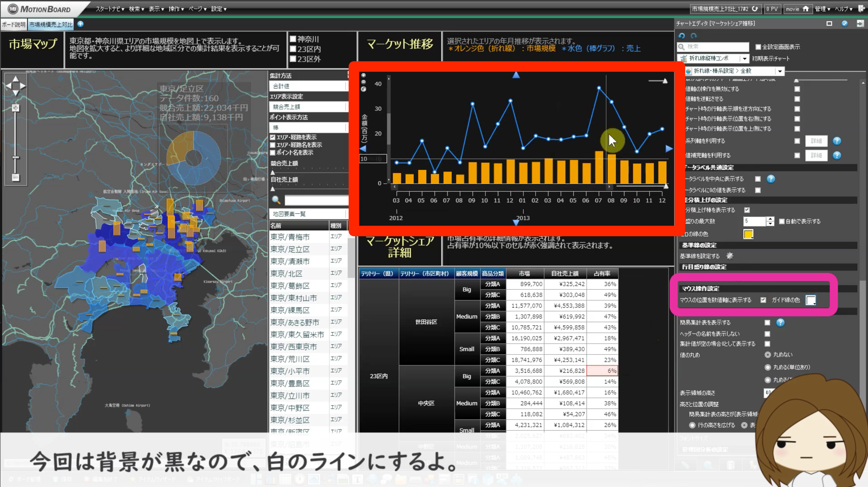Image resolution: width=868 pixels, height=487 pixels.
Task: Pan the map up with the up arrow
Action: pos(16,79)
